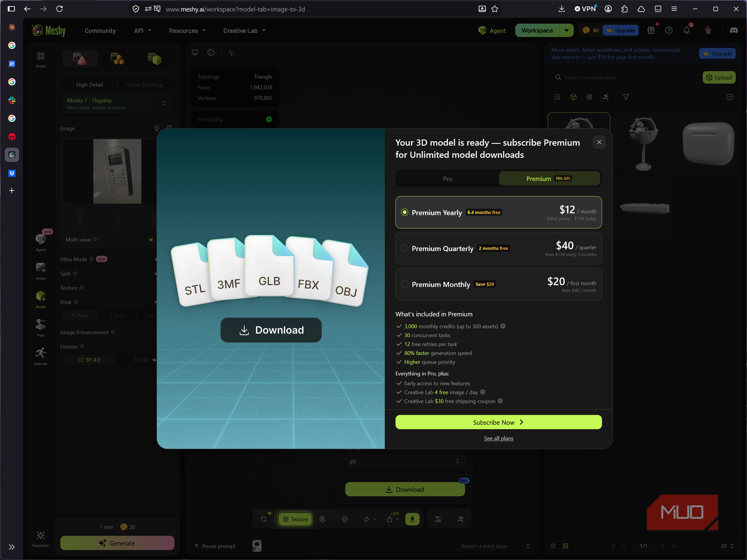The height and width of the screenshot is (560, 747).
Task: Open Print tool in the left sidebar
Action: [x=41, y=328]
